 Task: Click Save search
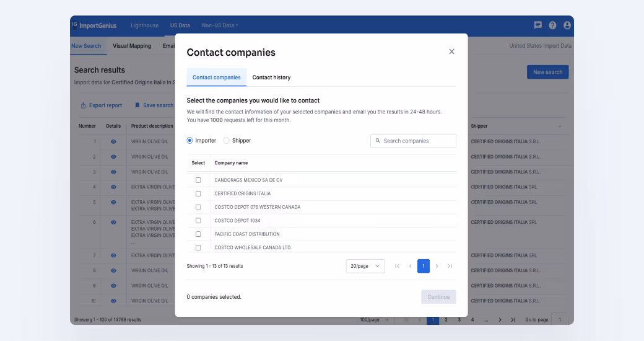(x=154, y=105)
